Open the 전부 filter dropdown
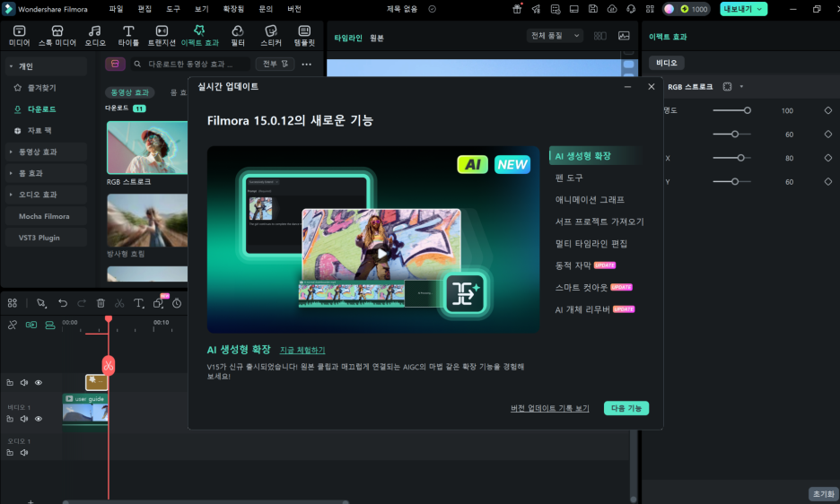840x504 pixels. [276, 64]
